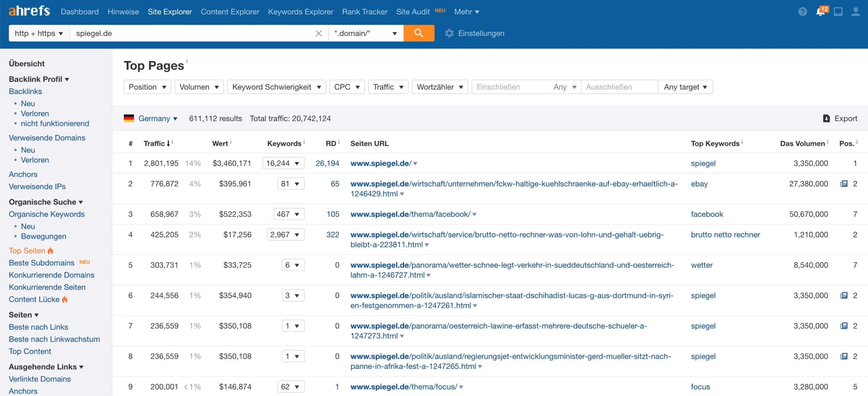The height and width of the screenshot is (396, 868).
Task: Open the notifications bell showing 12 alerts
Action: coord(821,12)
